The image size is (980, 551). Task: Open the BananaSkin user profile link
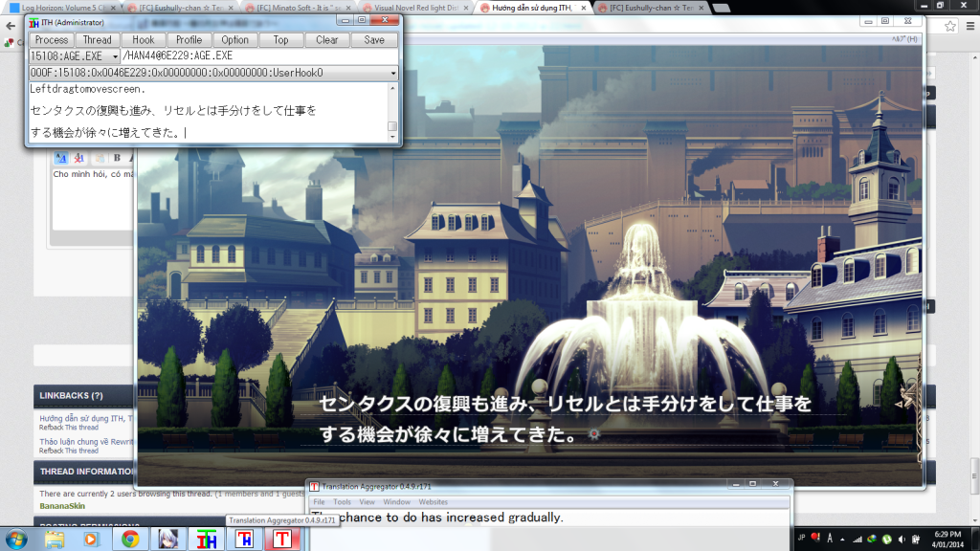[62, 506]
